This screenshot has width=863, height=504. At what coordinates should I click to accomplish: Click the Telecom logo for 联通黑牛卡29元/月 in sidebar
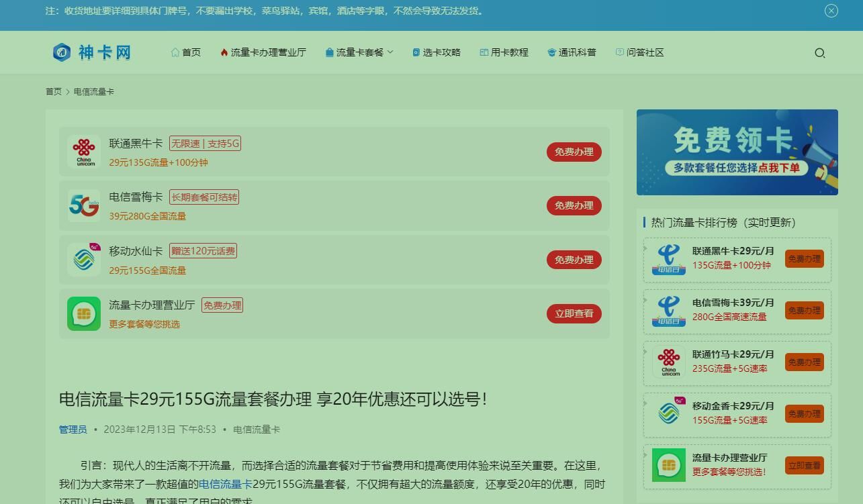669,259
